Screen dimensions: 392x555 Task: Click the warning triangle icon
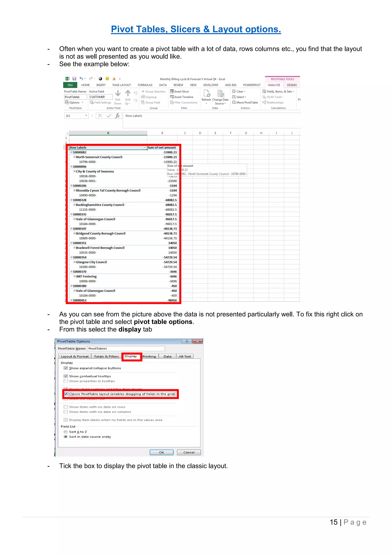click(x=114, y=79)
